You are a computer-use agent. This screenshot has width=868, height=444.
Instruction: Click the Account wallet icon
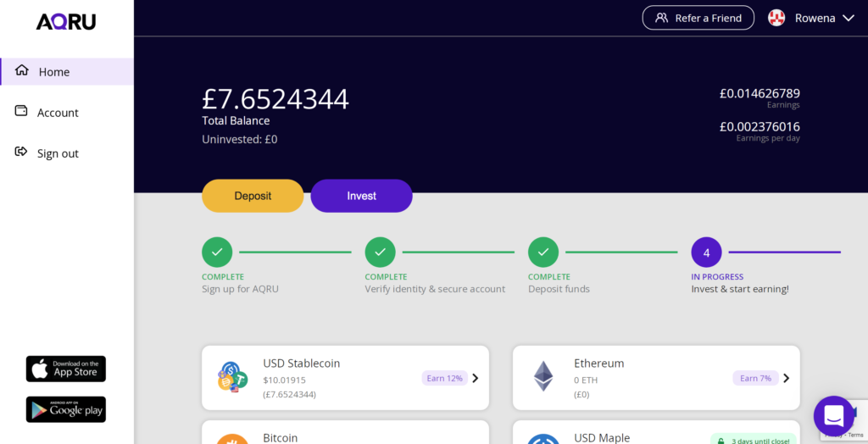point(21,111)
